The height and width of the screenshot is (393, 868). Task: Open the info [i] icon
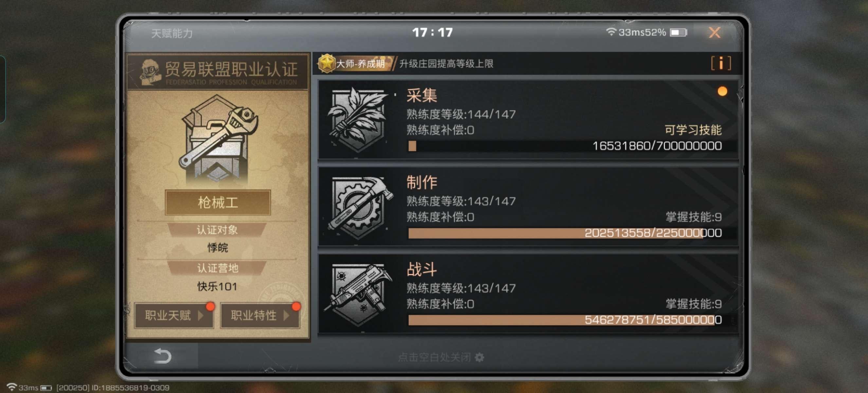pyautogui.click(x=720, y=63)
